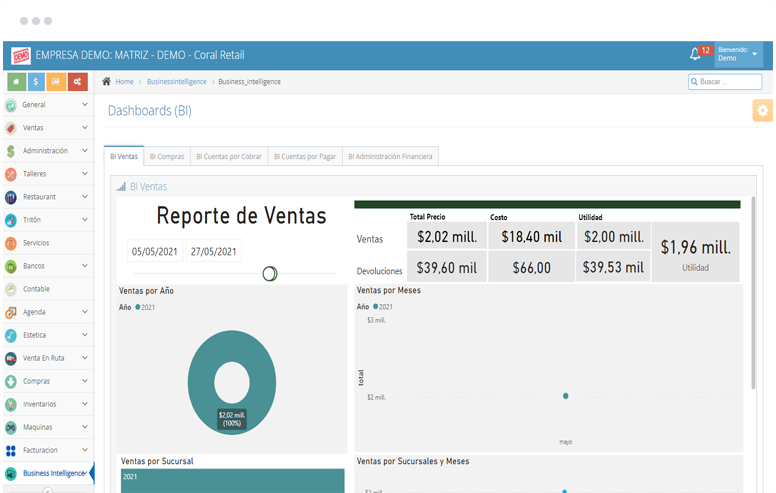
Task: Go to the Home breadcrumb link
Action: click(124, 82)
